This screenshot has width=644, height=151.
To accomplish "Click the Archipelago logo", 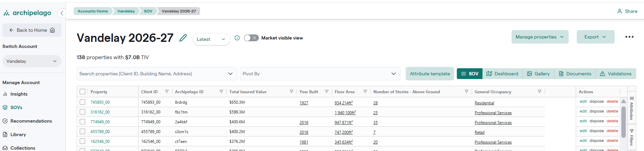I will (x=27, y=13).
